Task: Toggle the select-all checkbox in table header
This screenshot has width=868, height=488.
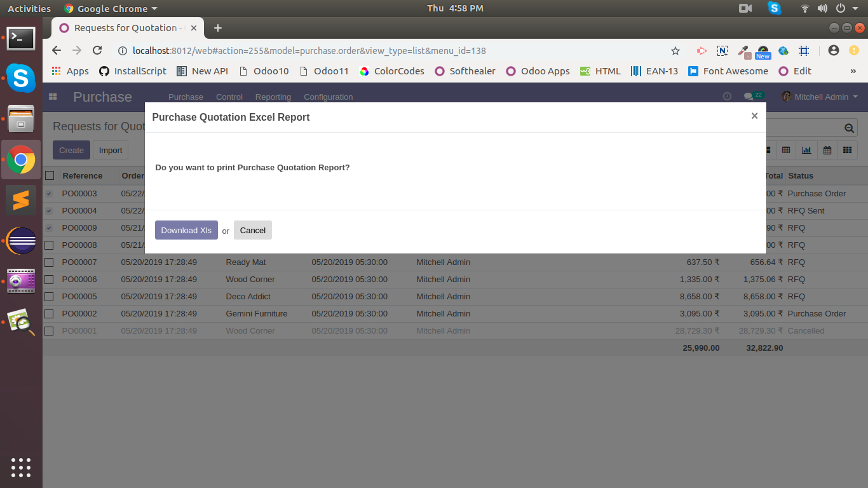Action: (x=50, y=175)
